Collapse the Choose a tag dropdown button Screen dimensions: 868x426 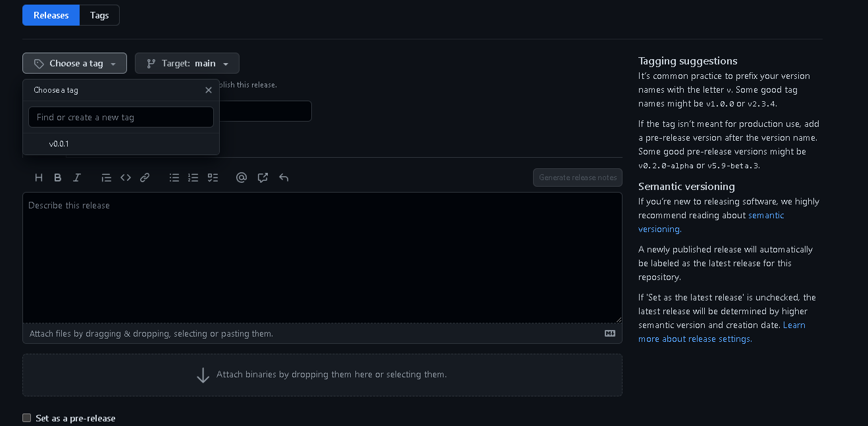pos(74,63)
